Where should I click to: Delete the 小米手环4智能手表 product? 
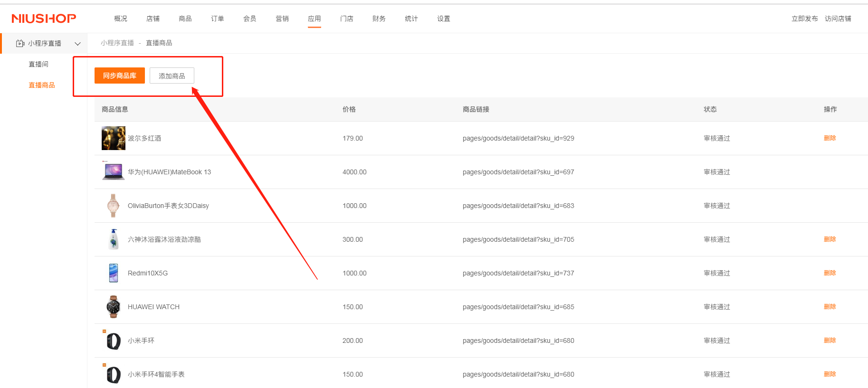[x=830, y=374]
